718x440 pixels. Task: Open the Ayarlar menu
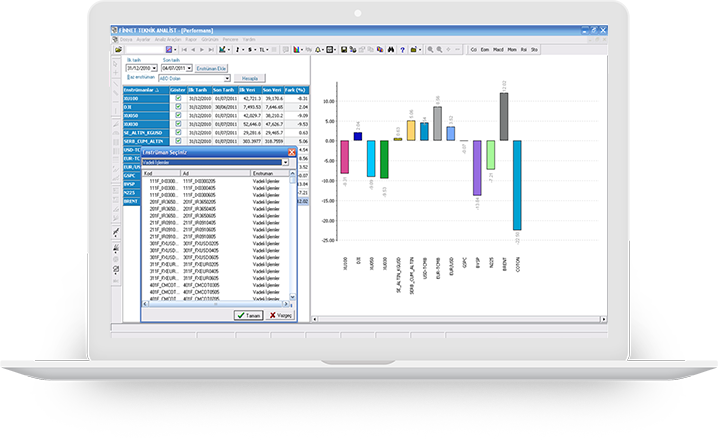click(143, 40)
